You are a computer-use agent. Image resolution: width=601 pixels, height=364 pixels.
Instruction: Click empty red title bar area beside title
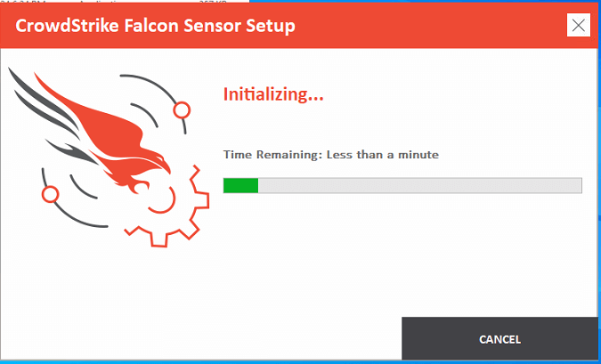(x=429, y=26)
